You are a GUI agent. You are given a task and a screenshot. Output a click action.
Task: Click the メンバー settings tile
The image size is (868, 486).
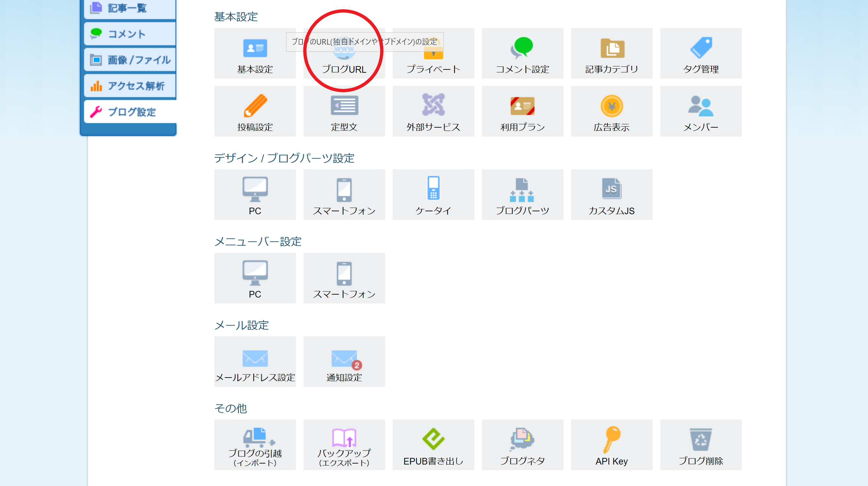701,111
